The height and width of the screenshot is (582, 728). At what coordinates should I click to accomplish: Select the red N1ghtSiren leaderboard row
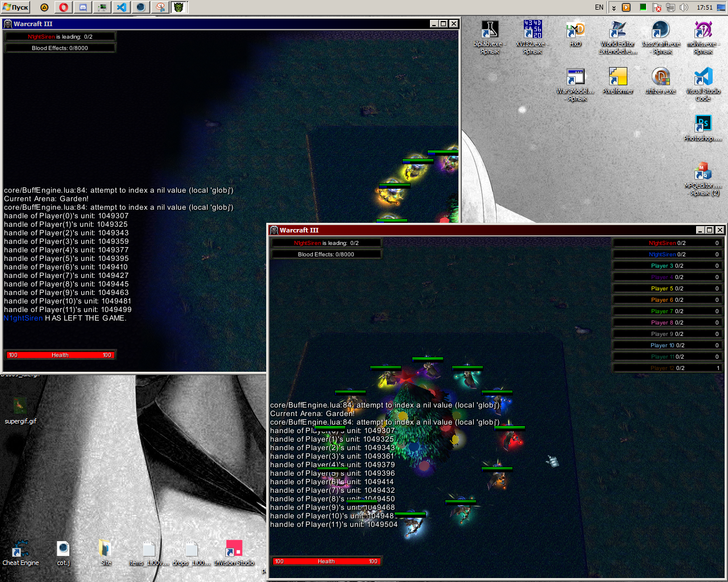click(668, 243)
